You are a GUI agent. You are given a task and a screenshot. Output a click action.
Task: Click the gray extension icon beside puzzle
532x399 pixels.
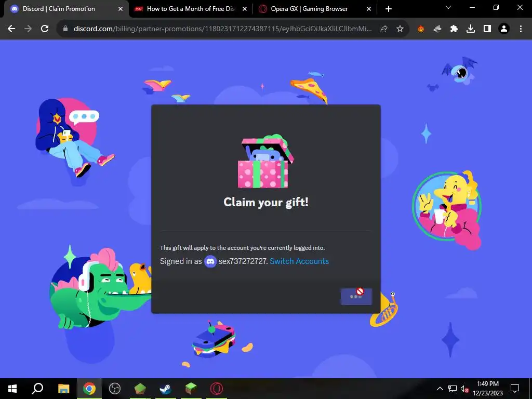coord(437,29)
